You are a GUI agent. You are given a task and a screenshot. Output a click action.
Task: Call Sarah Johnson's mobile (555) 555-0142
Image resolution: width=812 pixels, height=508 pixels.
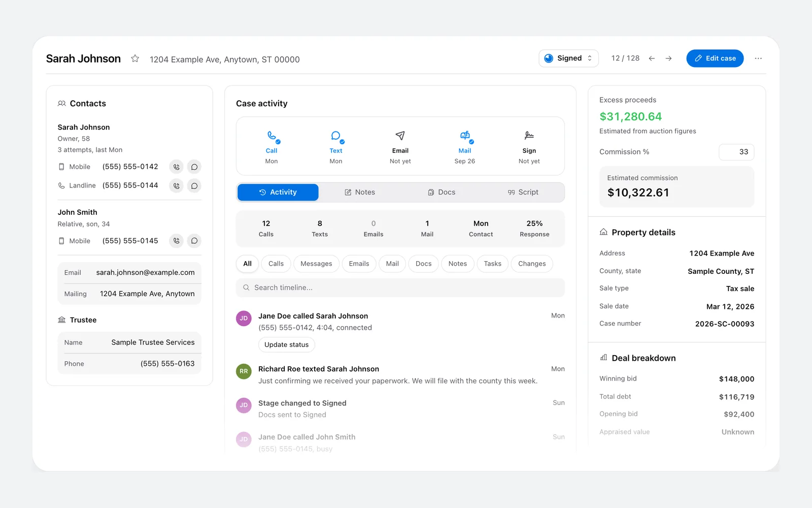[177, 167]
